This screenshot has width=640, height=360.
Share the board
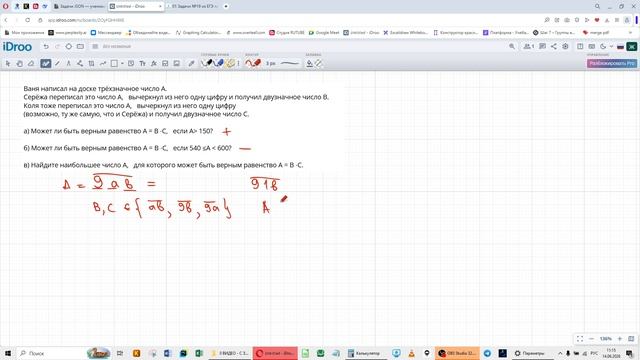[x=553, y=47]
